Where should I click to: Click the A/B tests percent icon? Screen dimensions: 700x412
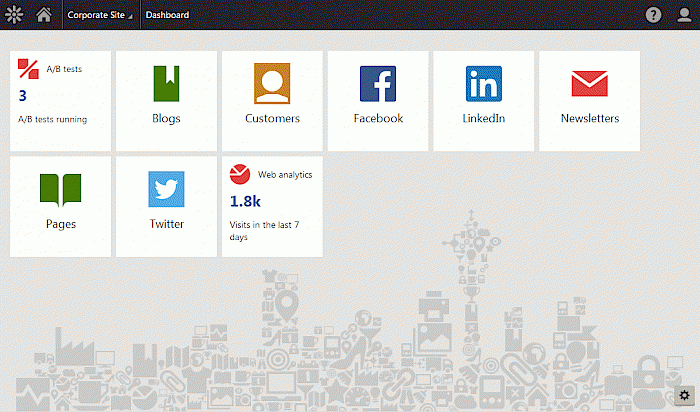click(28, 69)
